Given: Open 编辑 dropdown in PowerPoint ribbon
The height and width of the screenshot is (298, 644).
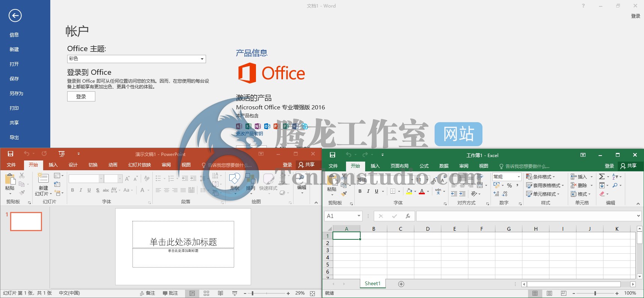Looking at the screenshot, I should coord(302,183).
